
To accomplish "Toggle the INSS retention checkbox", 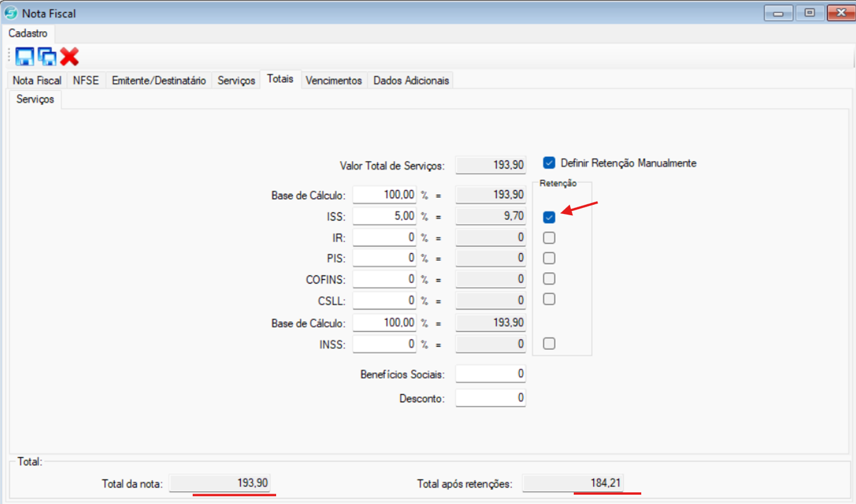I will pyautogui.click(x=549, y=343).
